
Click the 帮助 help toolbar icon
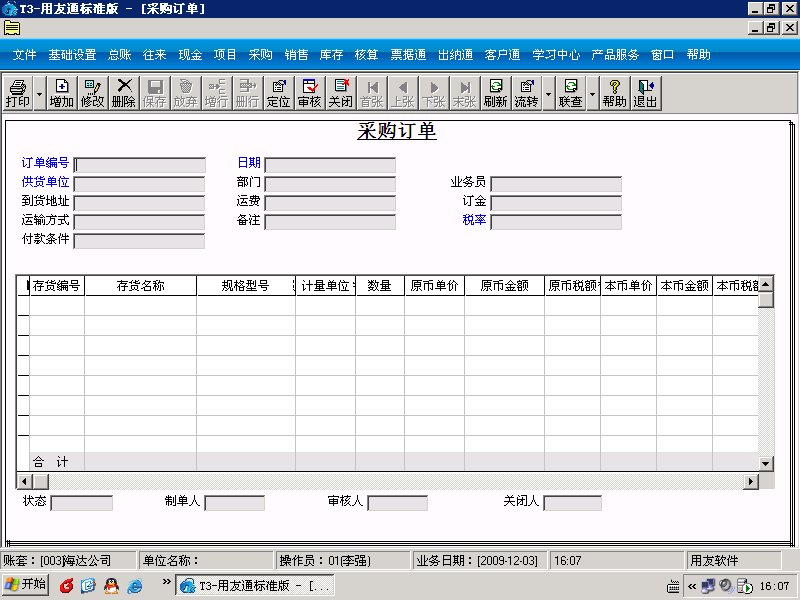tap(614, 93)
